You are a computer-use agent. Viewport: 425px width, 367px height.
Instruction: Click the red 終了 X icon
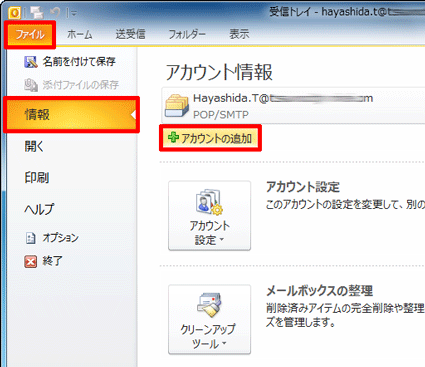[31, 262]
